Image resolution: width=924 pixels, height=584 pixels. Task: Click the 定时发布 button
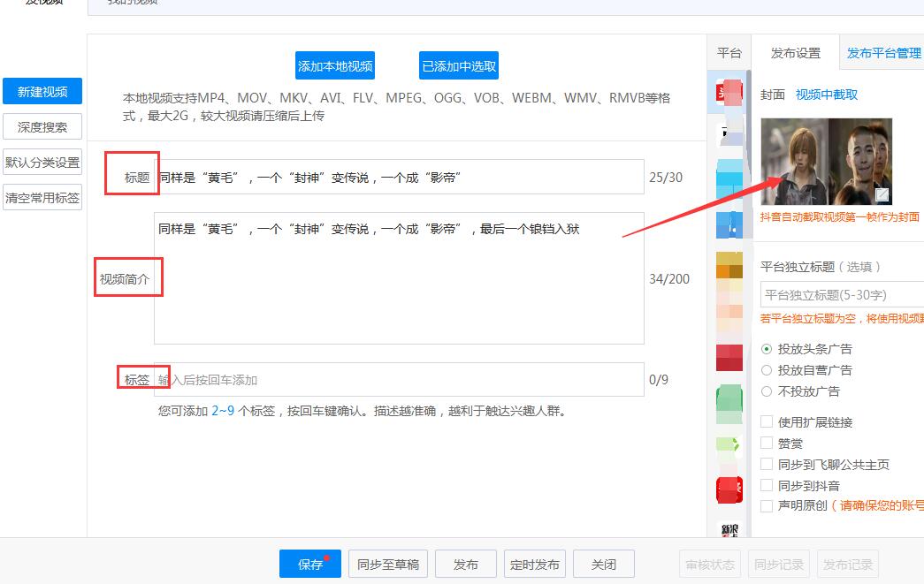(535, 565)
